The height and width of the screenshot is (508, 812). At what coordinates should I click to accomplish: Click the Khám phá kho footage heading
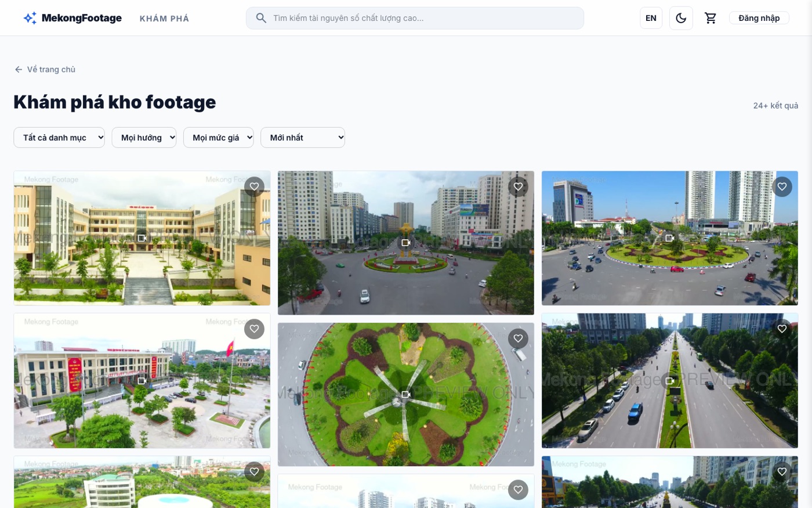point(115,102)
